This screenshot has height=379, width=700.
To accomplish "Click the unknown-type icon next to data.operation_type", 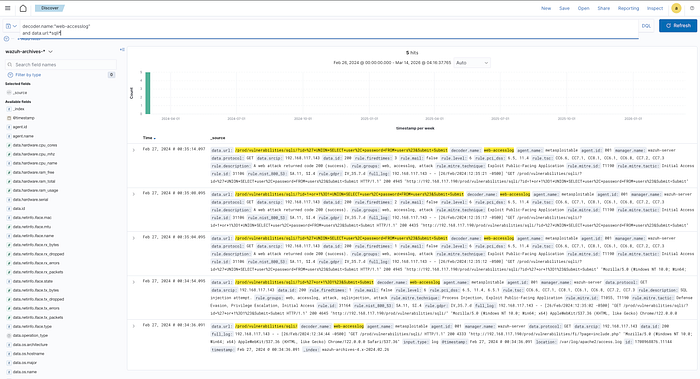I will (9, 335).
